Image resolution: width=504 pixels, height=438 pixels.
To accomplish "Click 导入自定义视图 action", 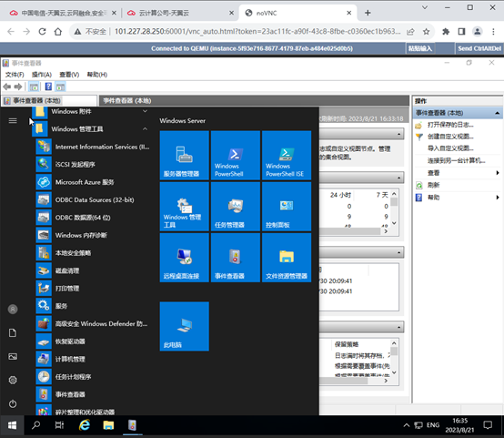I will pos(450,148).
